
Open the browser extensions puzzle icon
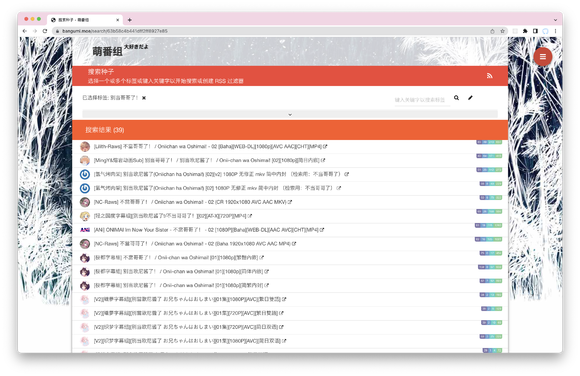(x=525, y=31)
